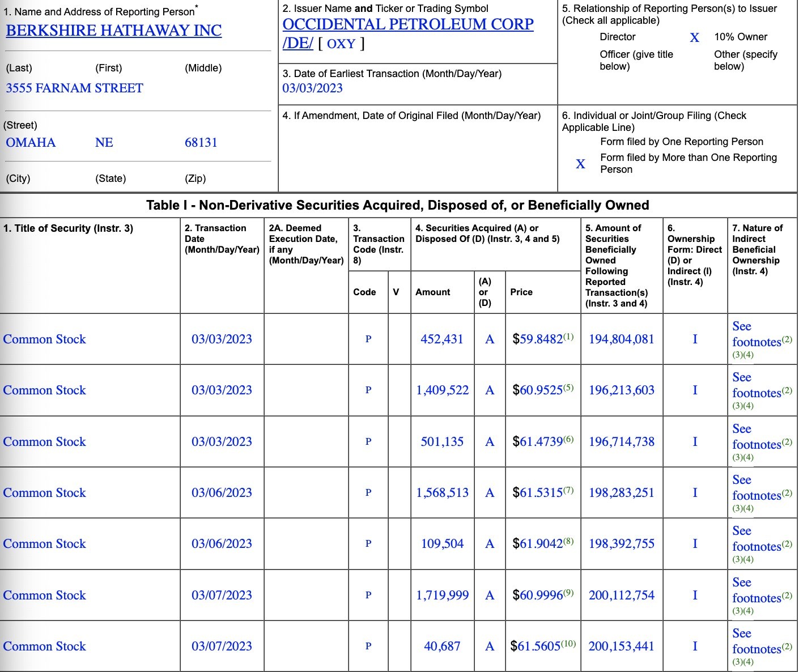Click See footnotes in the 198,392,755 row
The image size is (799, 672).
tap(756, 539)
